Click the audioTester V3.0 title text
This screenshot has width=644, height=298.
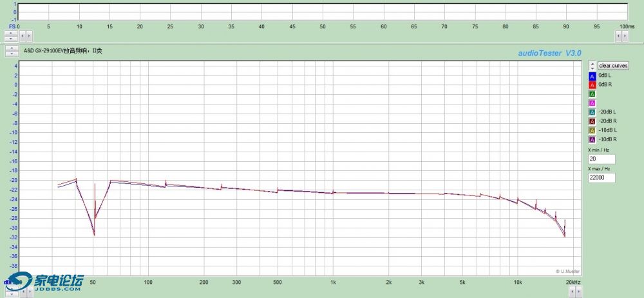[x=550, y=53]
